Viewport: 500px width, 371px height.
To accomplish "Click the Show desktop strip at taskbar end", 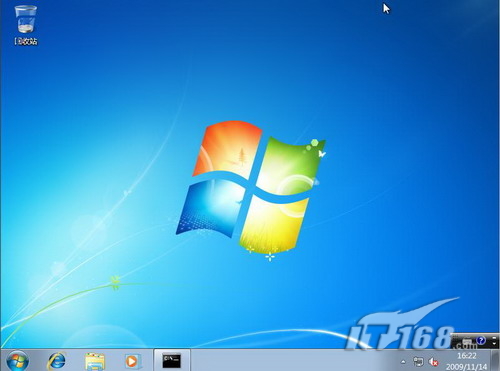I will (x=495, y=360).
